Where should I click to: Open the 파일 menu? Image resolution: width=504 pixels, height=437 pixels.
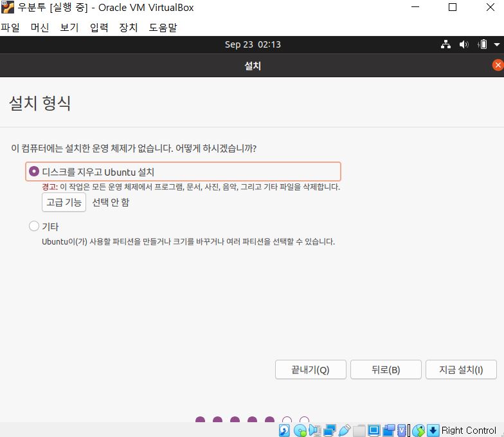[10, 27]
